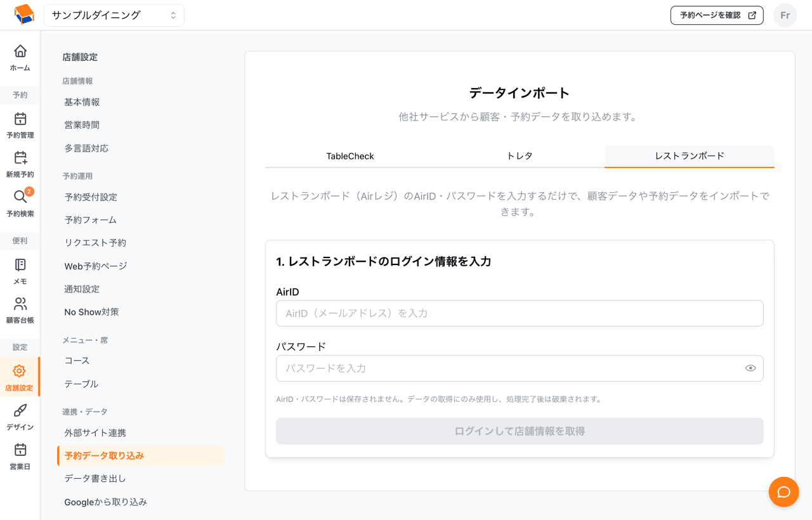Click the 連携・データ section label
This screenshot has height=520, width=812.
click(x=85, y=412)
